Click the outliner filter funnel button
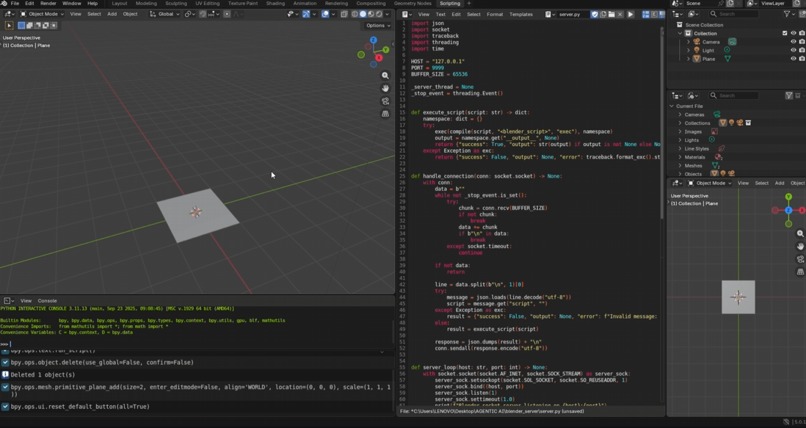Image resolution: width=806 pixels, height=428 pixels. point(787,14)
